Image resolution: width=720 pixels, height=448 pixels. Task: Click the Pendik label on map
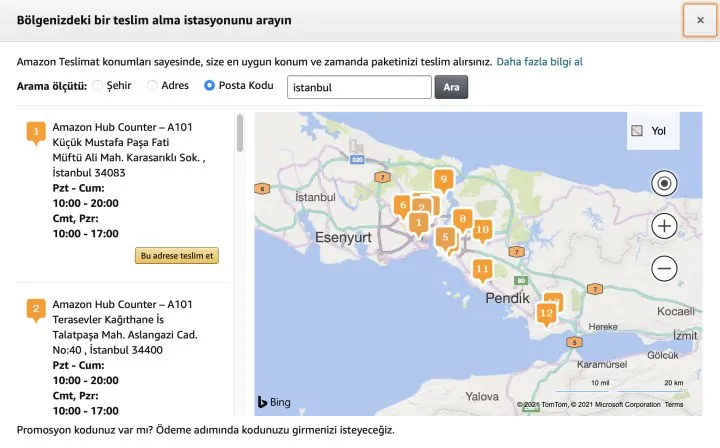point(507,298)
